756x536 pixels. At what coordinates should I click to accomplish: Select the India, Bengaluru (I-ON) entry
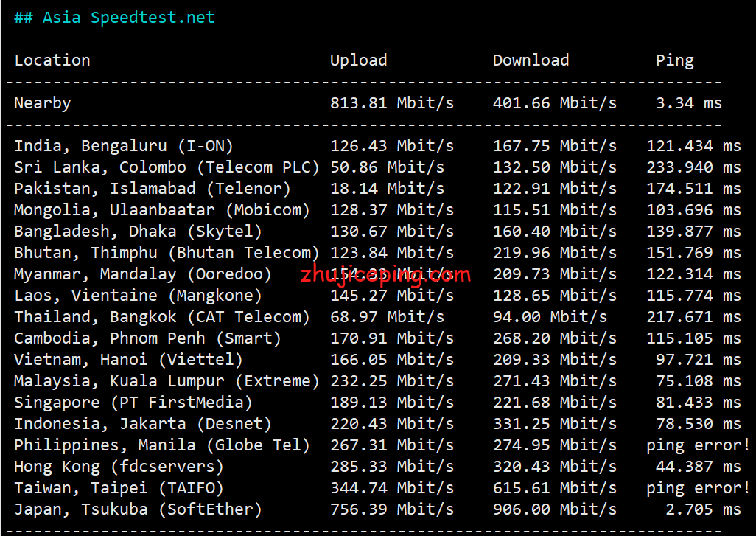(x=124, y=146)
